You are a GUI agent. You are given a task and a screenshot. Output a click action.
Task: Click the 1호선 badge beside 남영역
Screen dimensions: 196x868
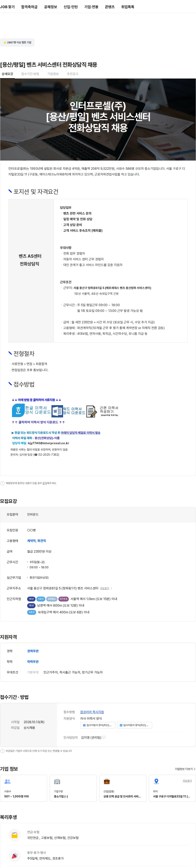tap(31, 606)
